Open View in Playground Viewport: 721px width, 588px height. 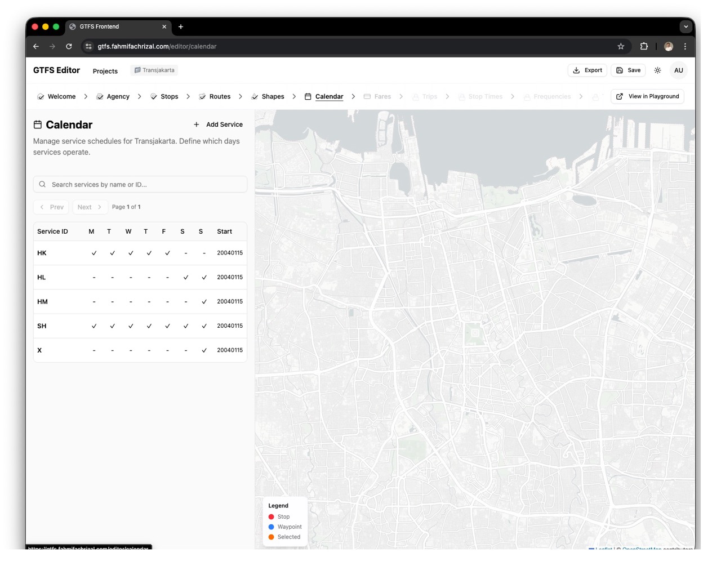point(647,96)
